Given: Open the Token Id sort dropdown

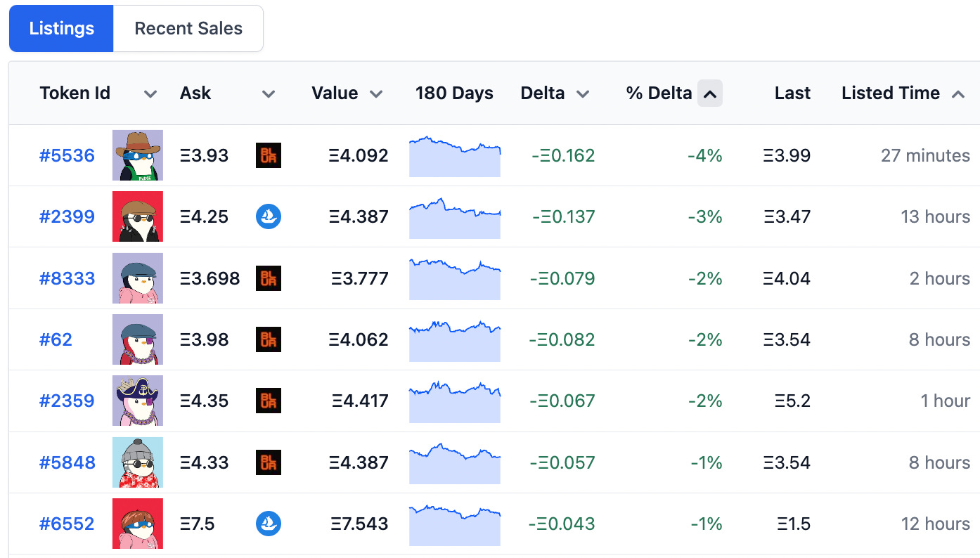Looking at the screenshot, I should tap(150, 93).
